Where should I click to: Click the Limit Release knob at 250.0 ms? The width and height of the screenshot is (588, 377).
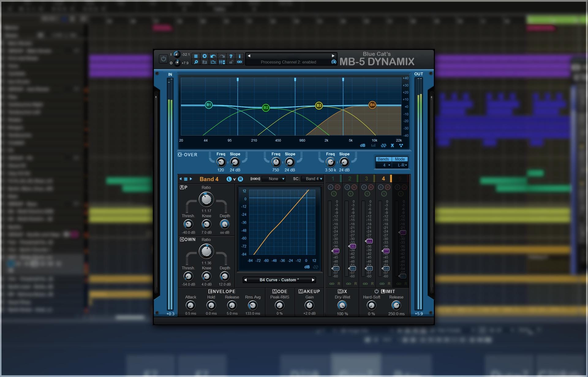pyautogui.click(x=396, y=305)
